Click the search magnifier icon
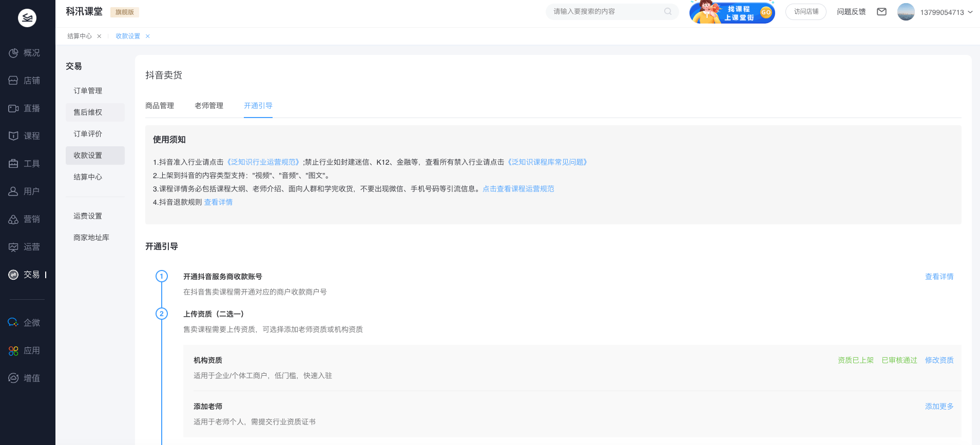This screenshot has width=980, height=445. [668, 11]
